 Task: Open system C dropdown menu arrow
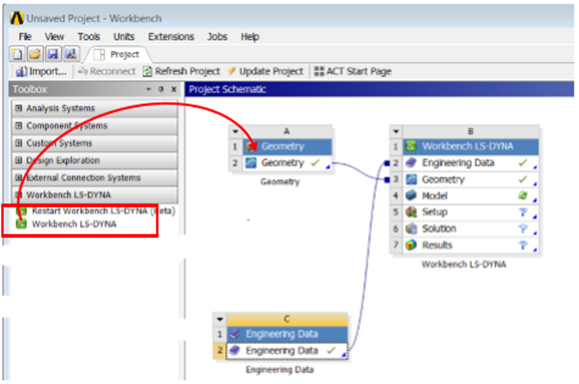tap(220, 319)
